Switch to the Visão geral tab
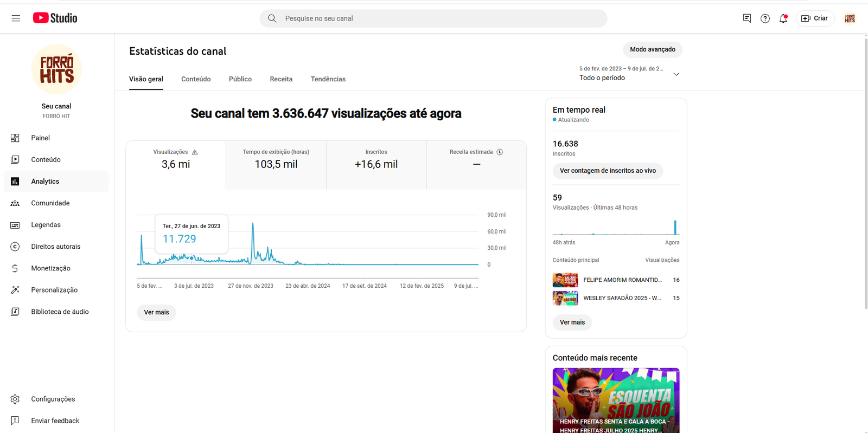The width and height of the screenshot is (868, 433). [x=146, y=79]
